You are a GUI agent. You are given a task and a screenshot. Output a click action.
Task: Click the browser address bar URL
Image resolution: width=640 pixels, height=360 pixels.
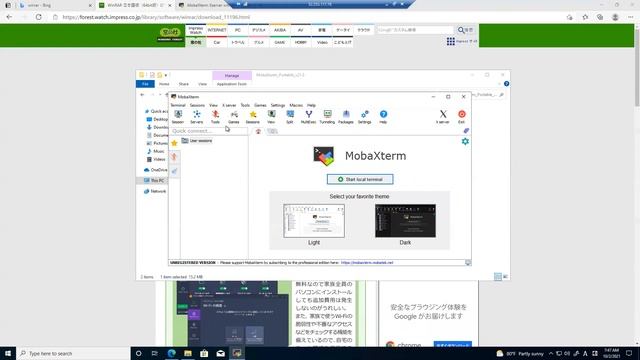156,17
